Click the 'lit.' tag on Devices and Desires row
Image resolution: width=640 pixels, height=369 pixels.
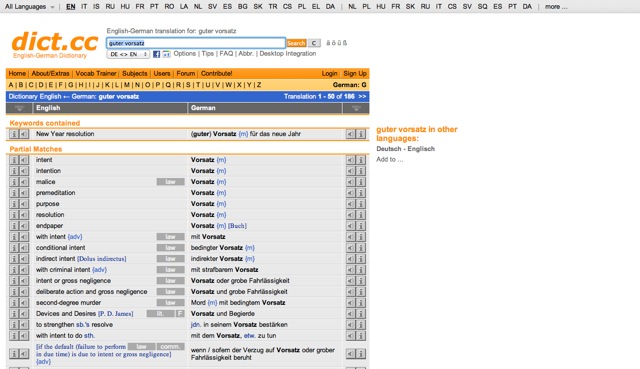click(160, 314)
